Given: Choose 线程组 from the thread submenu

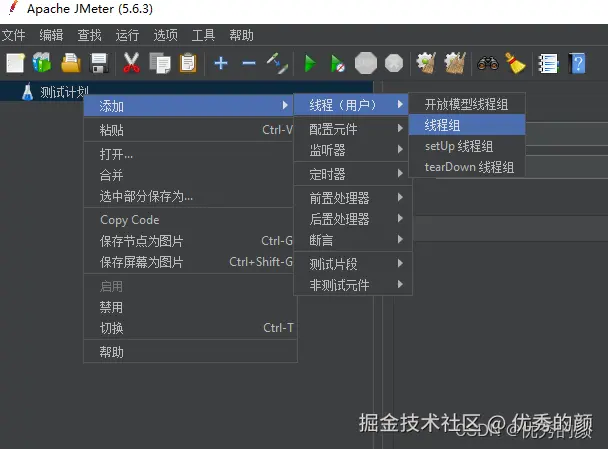Looking at the screenshot, I should coord(467,125).
